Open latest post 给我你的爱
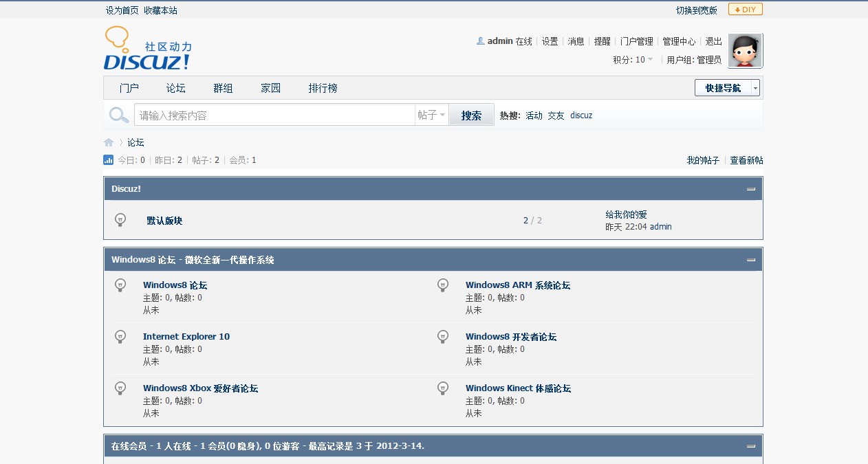 pyautogui.click(x=626, y=214)
